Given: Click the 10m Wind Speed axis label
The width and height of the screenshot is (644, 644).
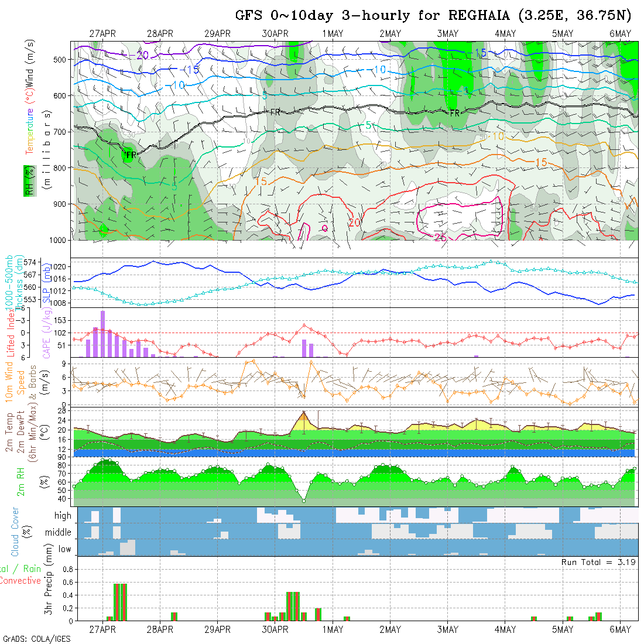Looking at the screenshot, I should 15,382.
